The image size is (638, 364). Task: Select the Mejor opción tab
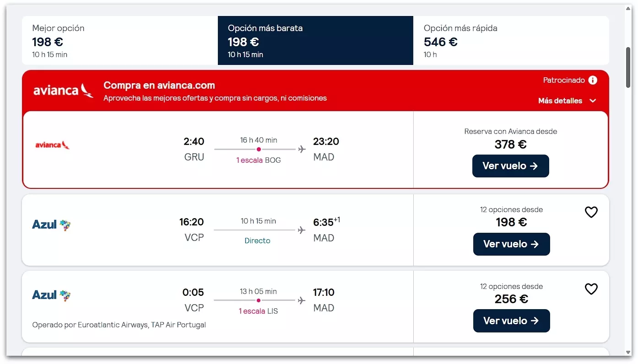(120, 41)
